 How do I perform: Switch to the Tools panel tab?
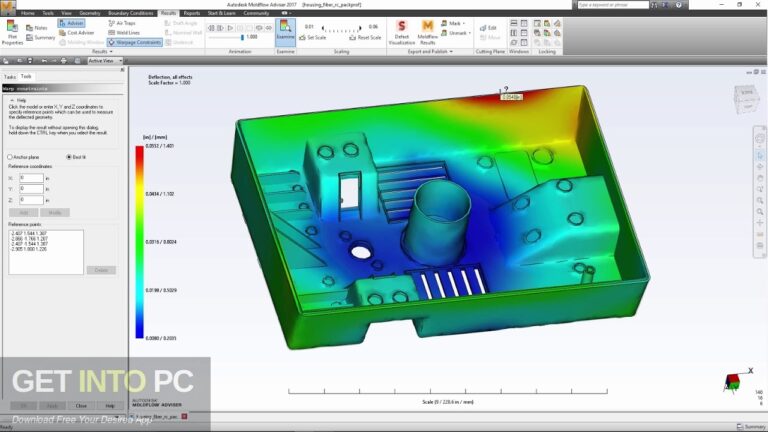point(26,76)
